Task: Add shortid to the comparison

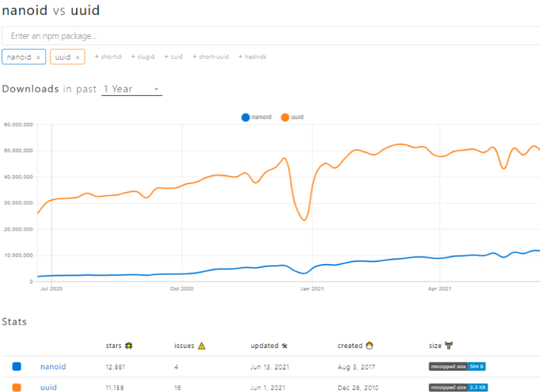Action: 108,56
